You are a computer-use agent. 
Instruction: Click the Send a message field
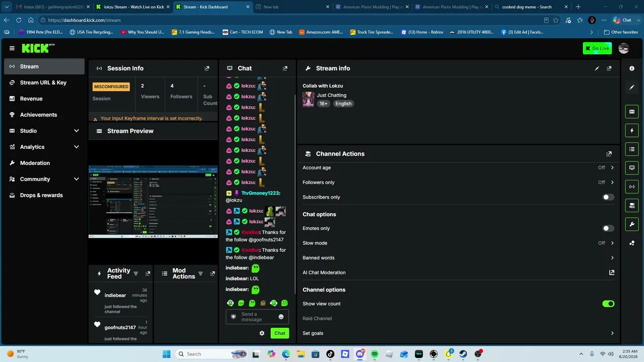click(x=257, y=317)
